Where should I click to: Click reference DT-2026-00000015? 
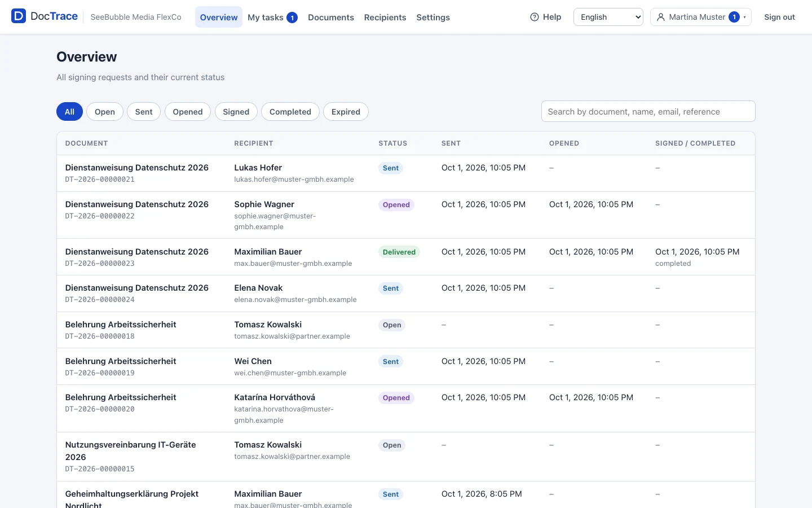point(100,469)
